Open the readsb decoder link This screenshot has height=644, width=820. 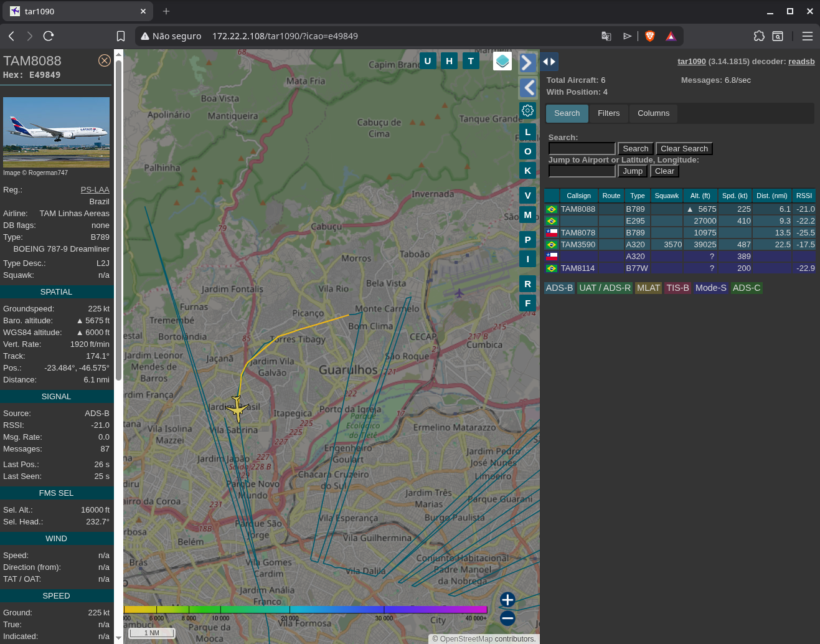(x=801, y=62)
